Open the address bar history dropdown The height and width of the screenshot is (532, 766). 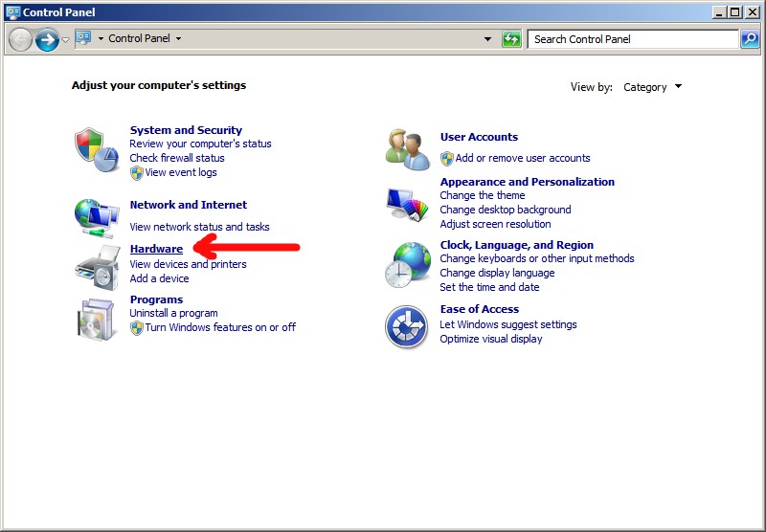[x=487, y=39]
